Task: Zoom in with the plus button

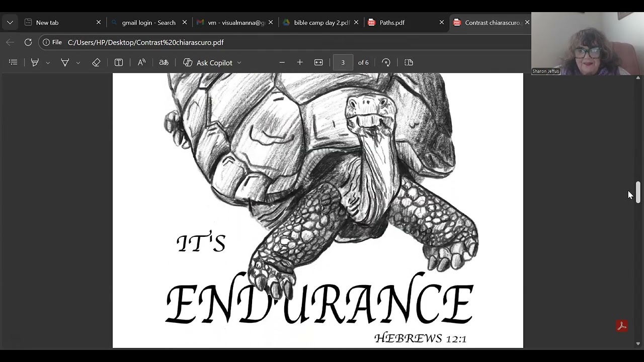Action: [x=300, y=62]
